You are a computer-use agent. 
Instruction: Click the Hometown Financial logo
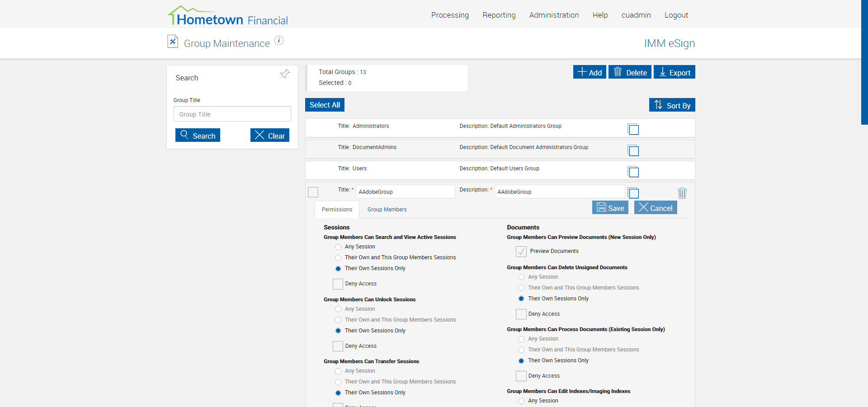coord(228,16)
